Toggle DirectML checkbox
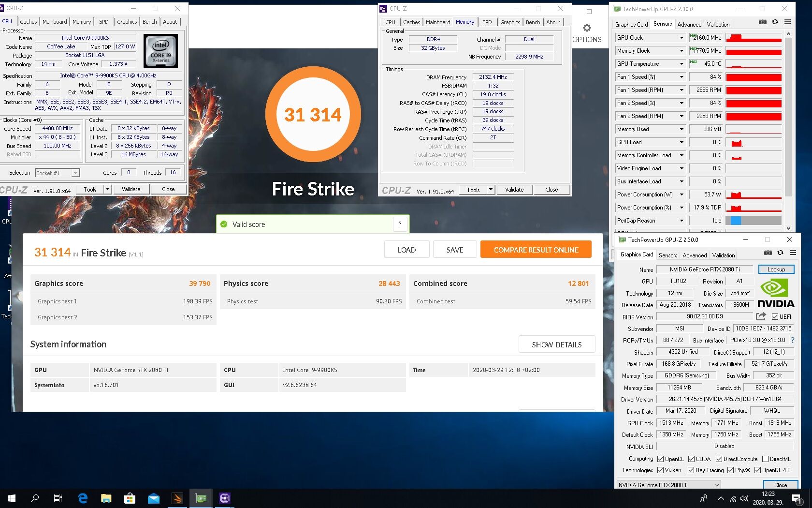The width and height of the screenshot is (812, 508). click(x=765, y=459)
